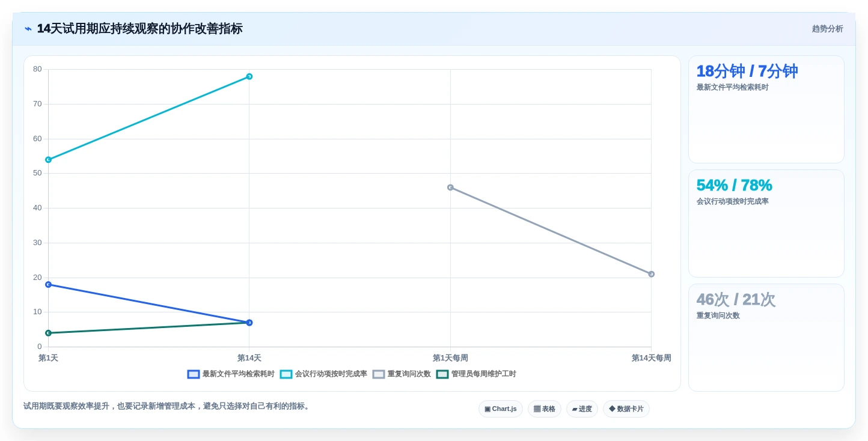Screen dimensions: 868x441
Task: Click the lightning bolt icon beside the title
Action: coord(28,29)
